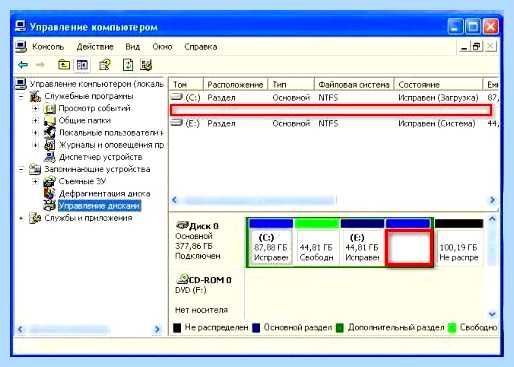514x367 pixels.
Task: Expand the Службы и приложения node
Action: click(21, 218)
